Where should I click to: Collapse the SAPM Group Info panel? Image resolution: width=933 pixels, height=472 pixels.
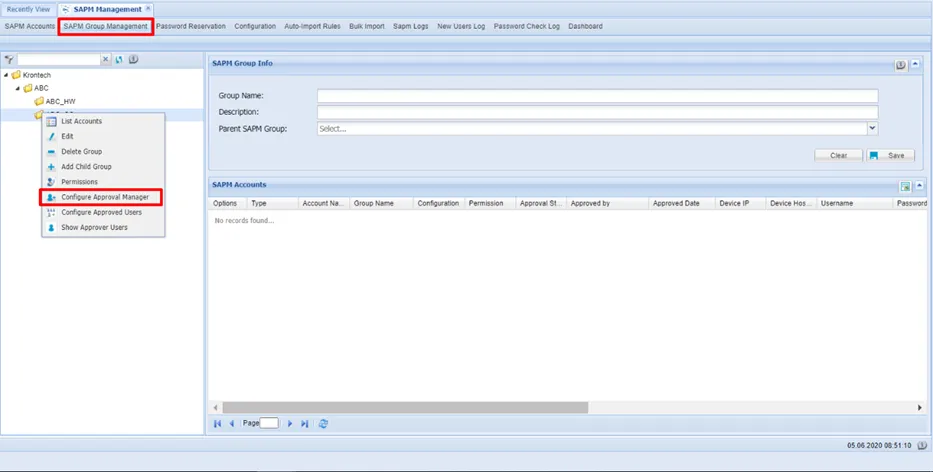(x=916, y=64)
